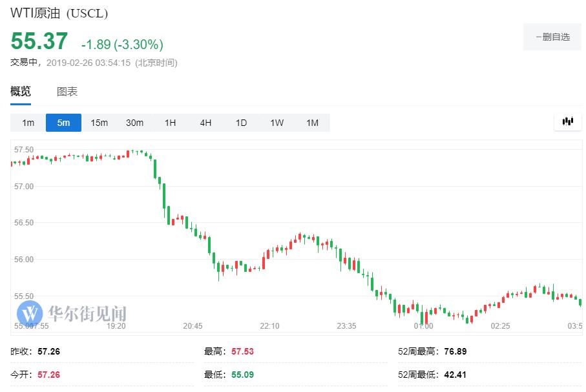
Task: Open the candlestick chart type icon
Action: point(568,121)
